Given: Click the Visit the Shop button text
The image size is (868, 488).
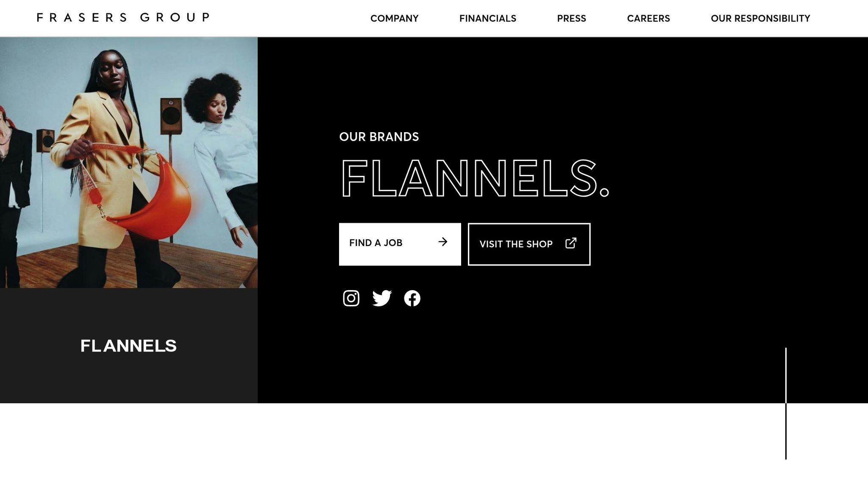Looking at the screenshot, I should click(x=516, y=244).
